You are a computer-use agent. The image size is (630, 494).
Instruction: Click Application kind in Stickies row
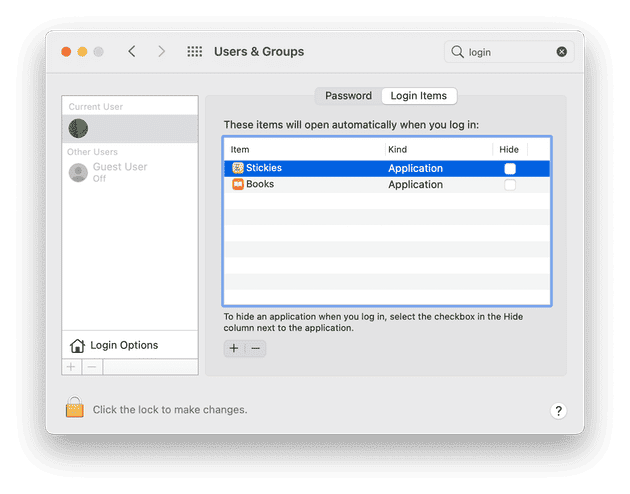415,168
